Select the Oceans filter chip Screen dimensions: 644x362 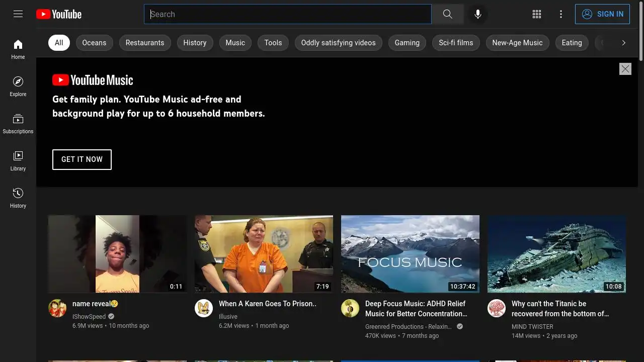[x=94, y=43]
